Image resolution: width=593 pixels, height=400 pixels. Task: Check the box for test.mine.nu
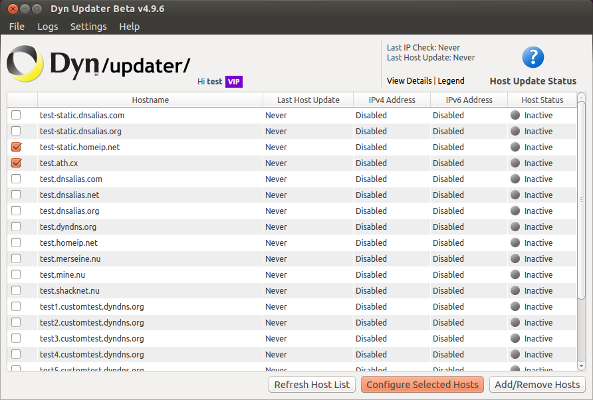pos(16,274)
